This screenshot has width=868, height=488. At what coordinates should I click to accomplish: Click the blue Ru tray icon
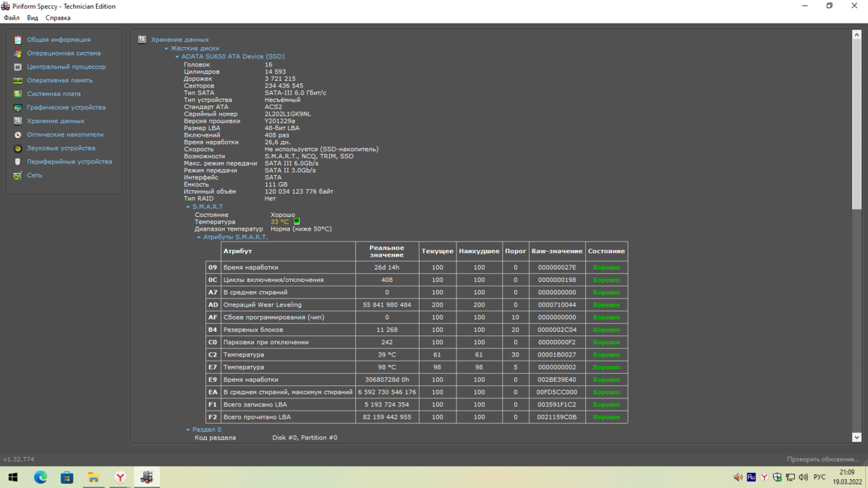coord(752,477)
